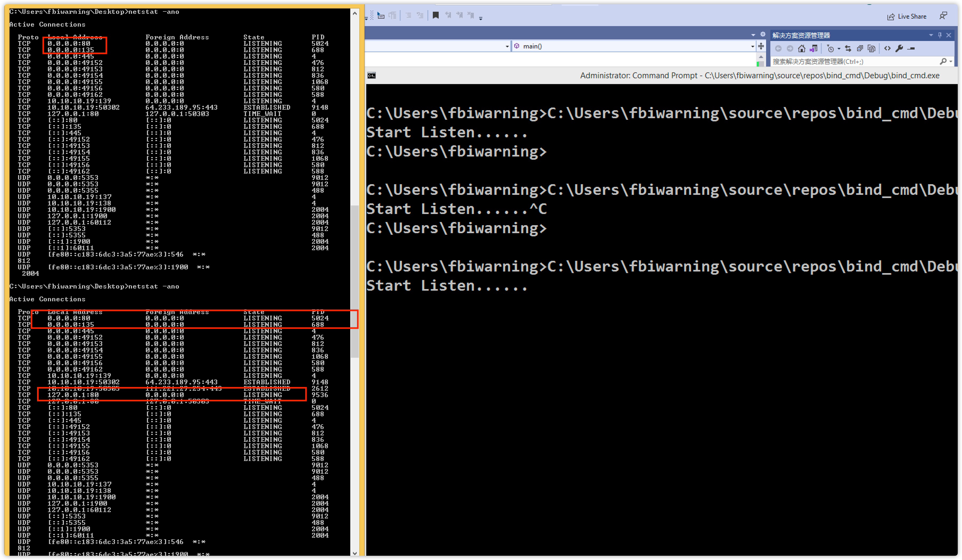Screen dimensions: 962x560
Task: Clear all bookmarks in the toolbar
Action: pos(471,15)
